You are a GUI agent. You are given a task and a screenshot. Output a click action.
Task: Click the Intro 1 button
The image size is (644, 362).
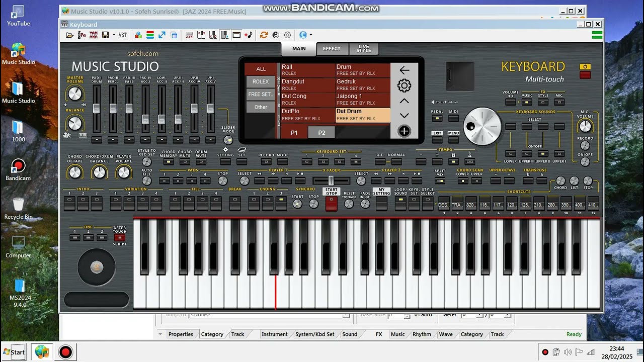point(69,203)
